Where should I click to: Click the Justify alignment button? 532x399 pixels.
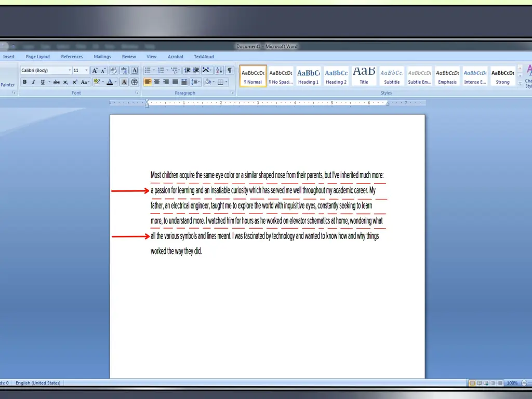[x=175, y=82]
